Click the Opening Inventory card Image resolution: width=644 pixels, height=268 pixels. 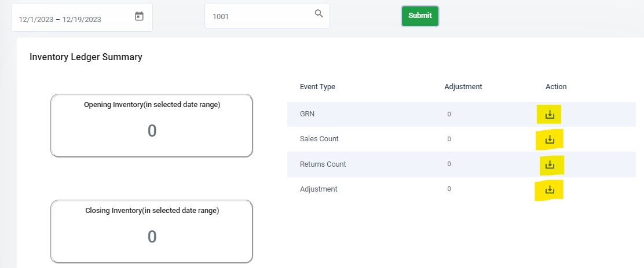152,126
